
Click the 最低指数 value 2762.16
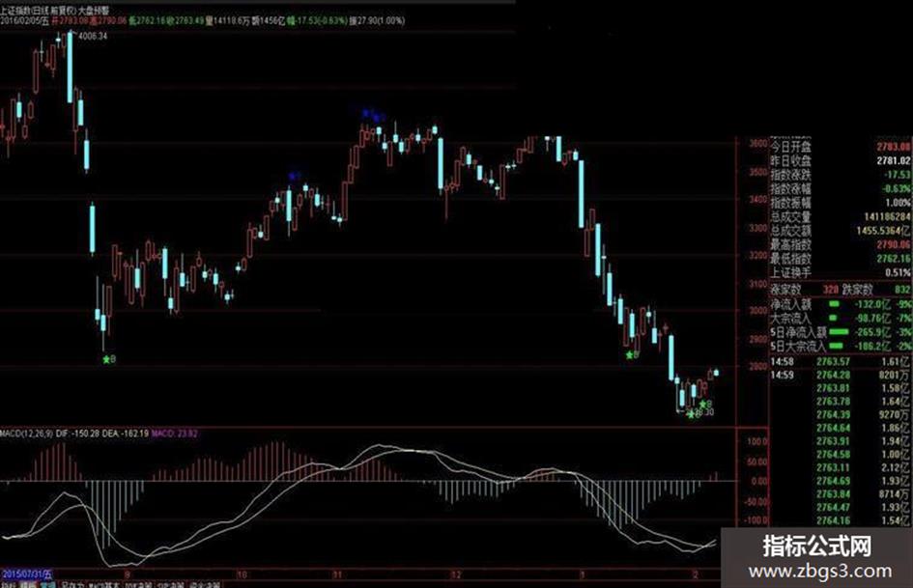[x=894, y=259]
